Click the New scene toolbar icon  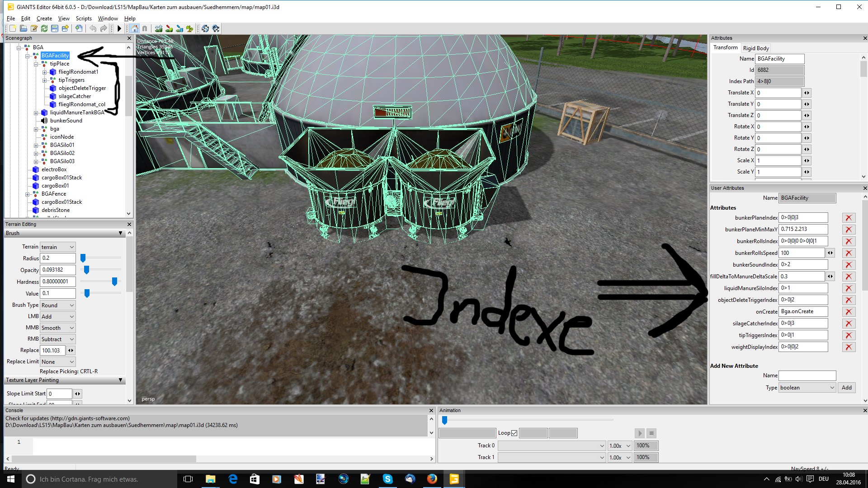(13, 28)
